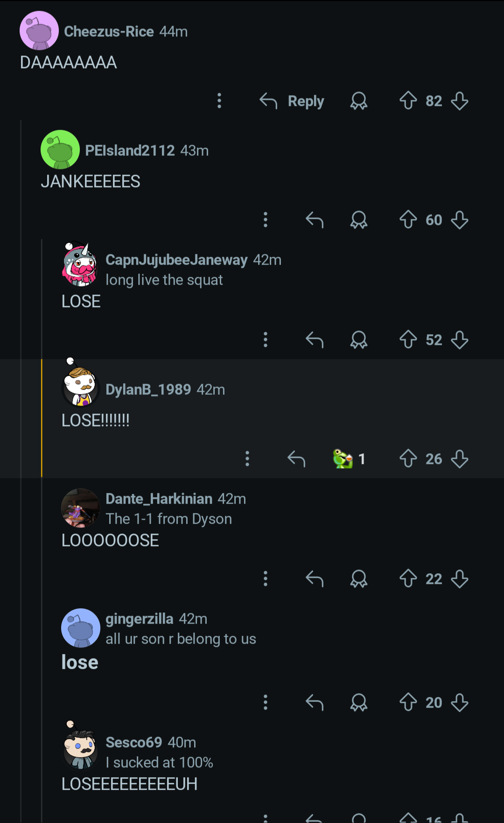The height and width of the screenshot is (823, 504).
Task: Upvote DylanB_1989's LOSE!!!!!!! comment
Action: 408,459
